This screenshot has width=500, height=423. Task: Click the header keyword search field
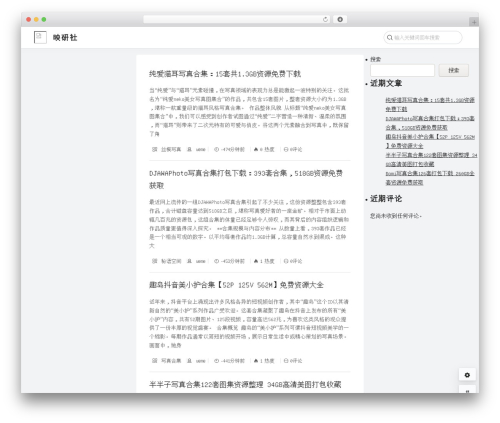tap(423, 37)
